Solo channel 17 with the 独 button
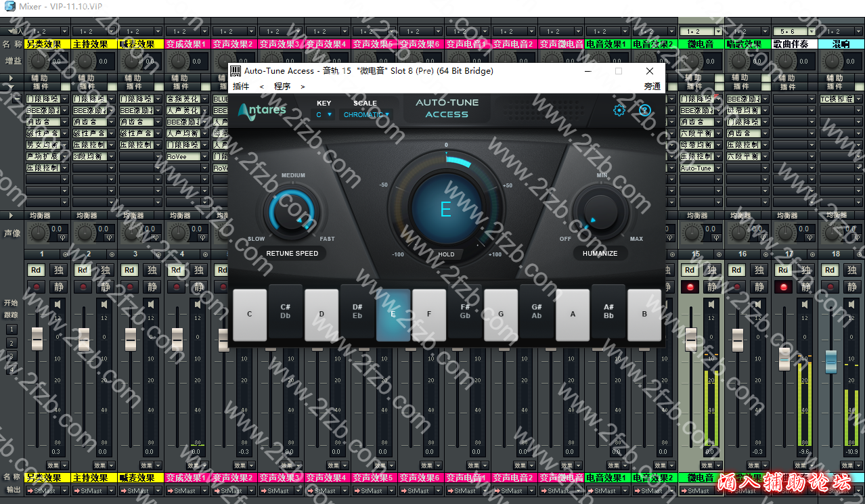The image size is (865, 504). (805, 270)
